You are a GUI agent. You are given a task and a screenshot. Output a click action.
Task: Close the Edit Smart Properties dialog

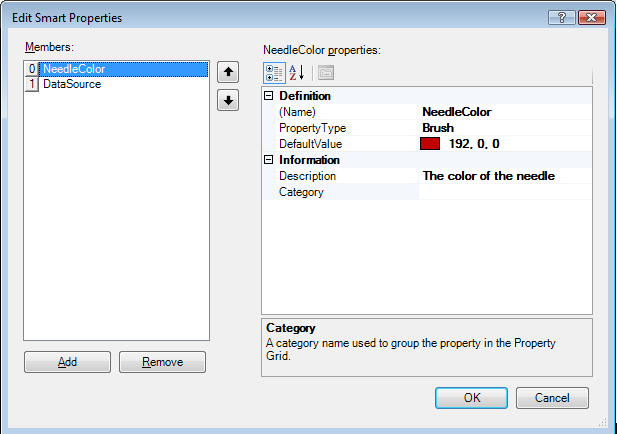[x=591, y=17]
